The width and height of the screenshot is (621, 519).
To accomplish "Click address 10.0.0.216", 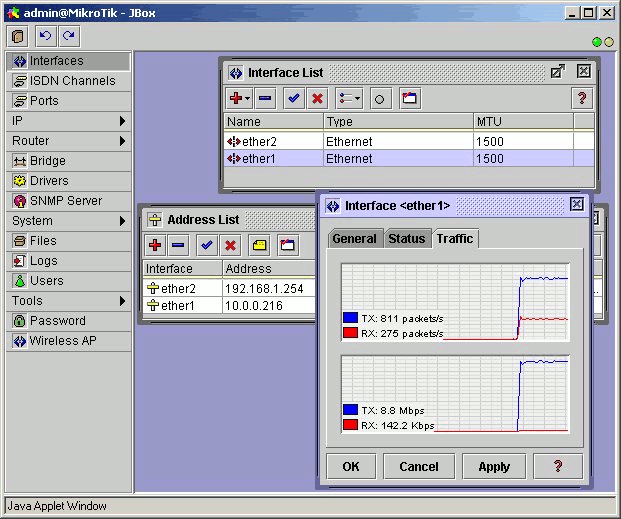I will 254,305.
